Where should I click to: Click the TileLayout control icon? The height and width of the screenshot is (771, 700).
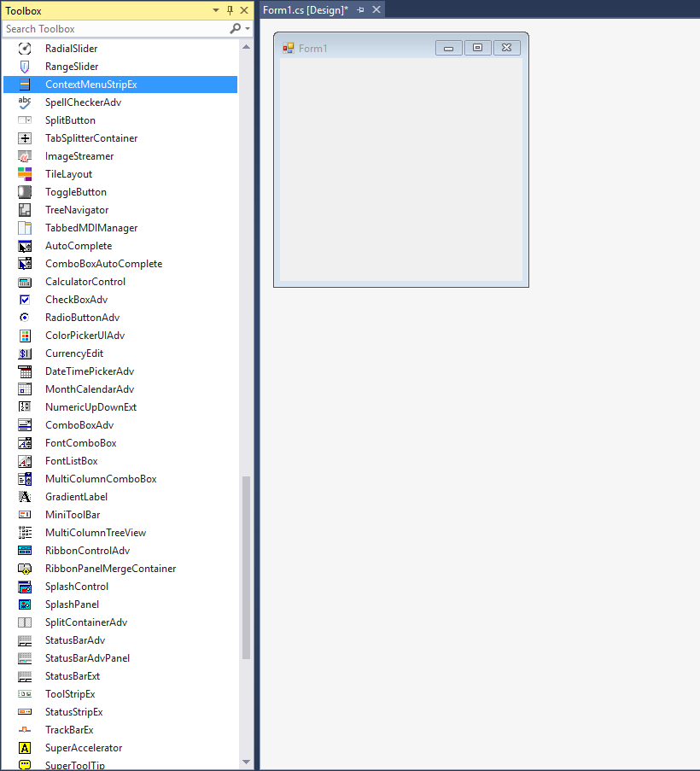click(24, 173)
